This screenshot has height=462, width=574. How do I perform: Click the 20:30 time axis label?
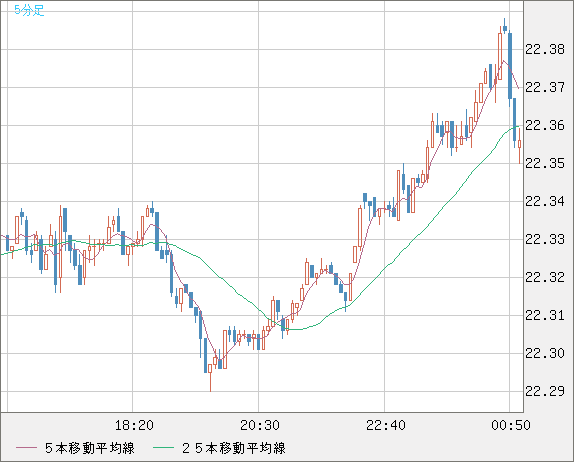(260, 425)
